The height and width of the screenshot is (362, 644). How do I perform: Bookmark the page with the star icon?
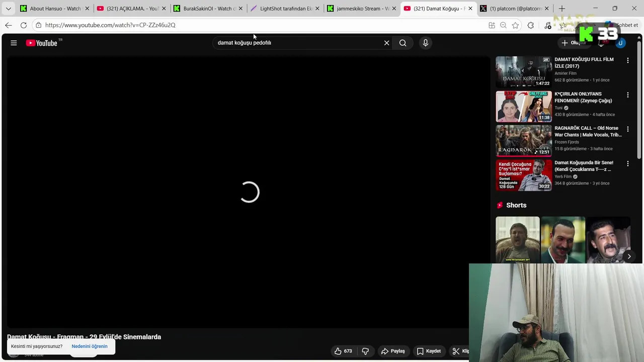(x=515, y=25)
